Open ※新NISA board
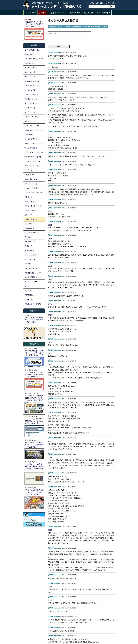The width and height of the screenshot is (138, 644). point(34,291)
